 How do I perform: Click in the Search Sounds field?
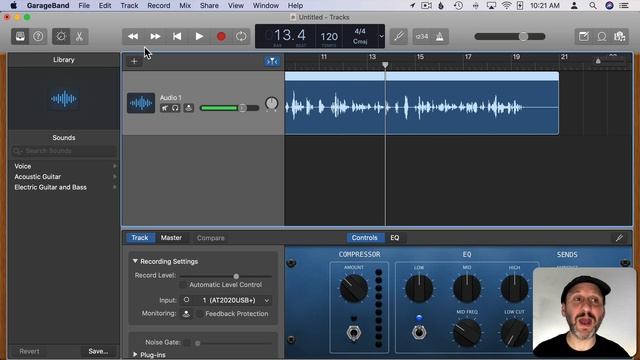click(64, 151)
